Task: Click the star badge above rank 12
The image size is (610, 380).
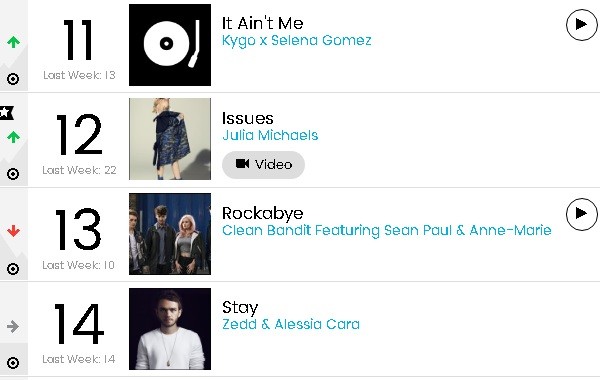Action: 6,113
